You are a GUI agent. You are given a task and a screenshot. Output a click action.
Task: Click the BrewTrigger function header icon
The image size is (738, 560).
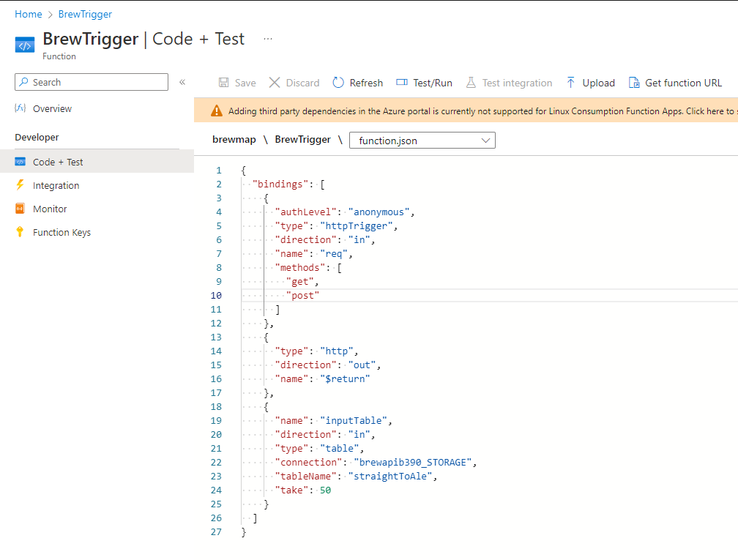[x=25, y=45]
